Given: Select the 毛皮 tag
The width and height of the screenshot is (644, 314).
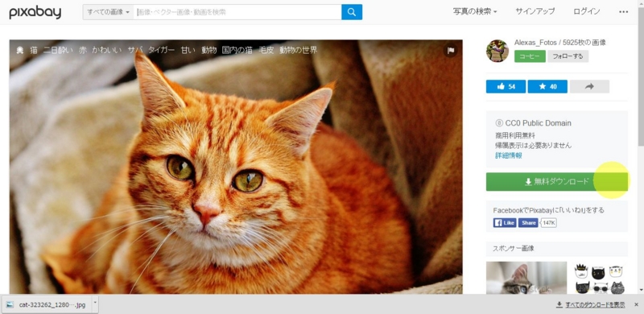Looking at the screenshot, I should point(266,50).
